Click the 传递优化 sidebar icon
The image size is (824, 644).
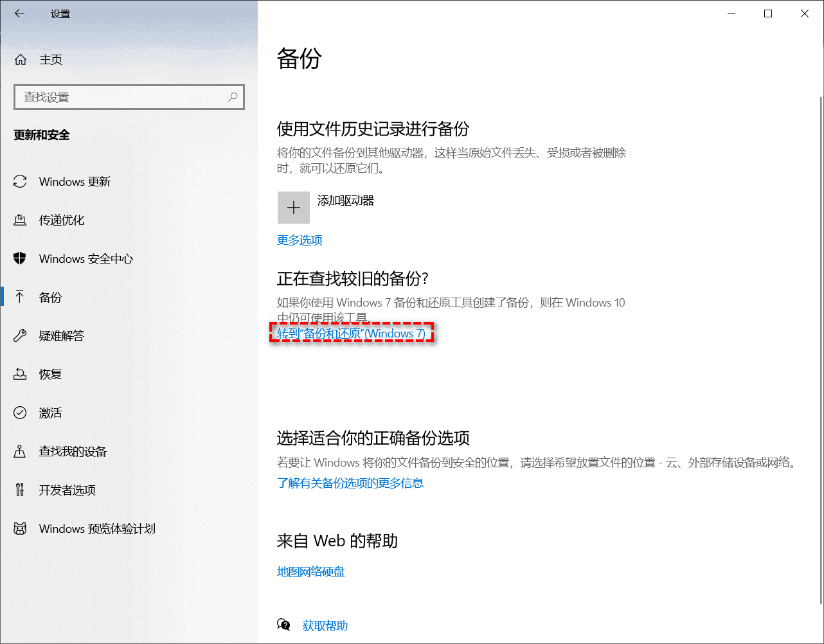pos(21,220)
